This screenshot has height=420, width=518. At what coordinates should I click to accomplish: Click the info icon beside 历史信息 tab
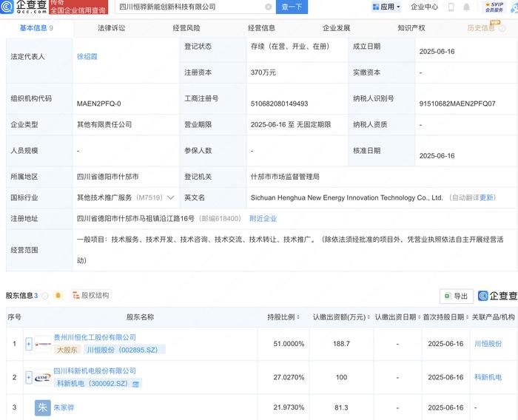pos(502,28)
